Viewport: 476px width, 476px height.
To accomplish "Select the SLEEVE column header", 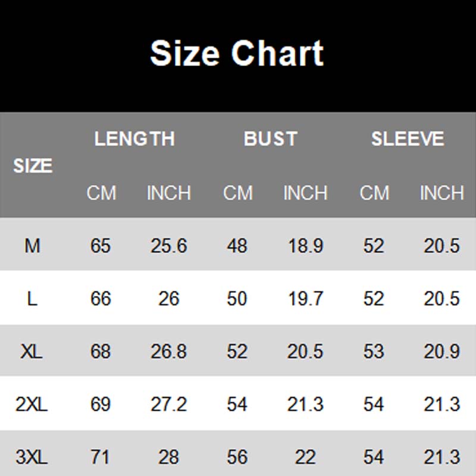I will (408, 139).
